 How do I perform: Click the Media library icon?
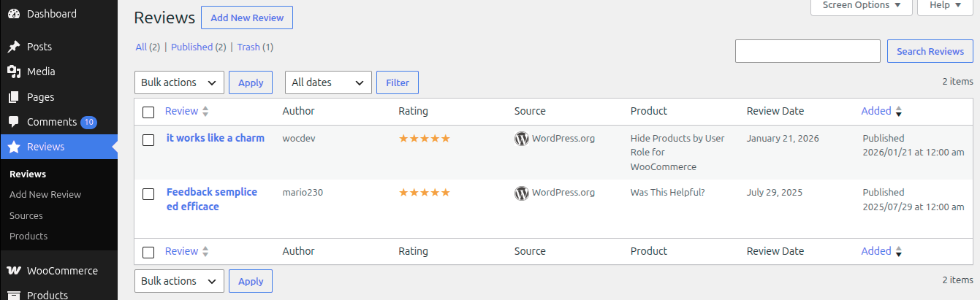tap(14, 72)
